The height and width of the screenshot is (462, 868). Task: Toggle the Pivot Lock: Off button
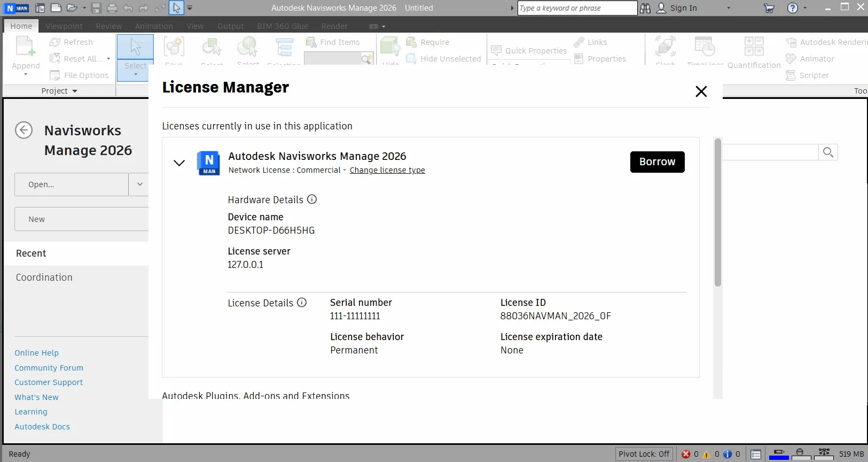644,454
